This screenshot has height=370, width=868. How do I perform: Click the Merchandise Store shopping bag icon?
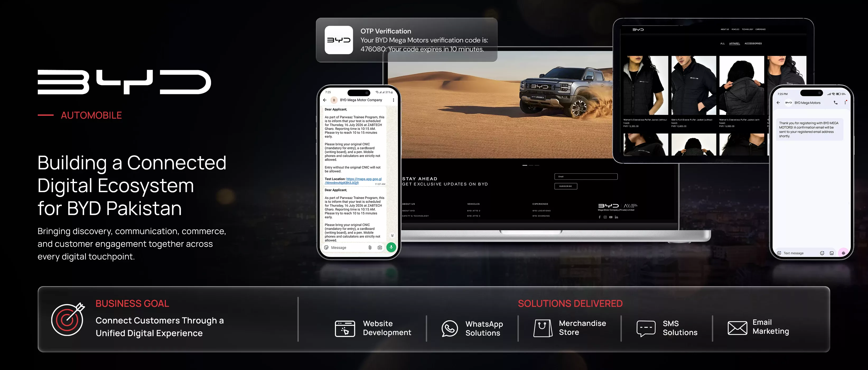(543, 328)
